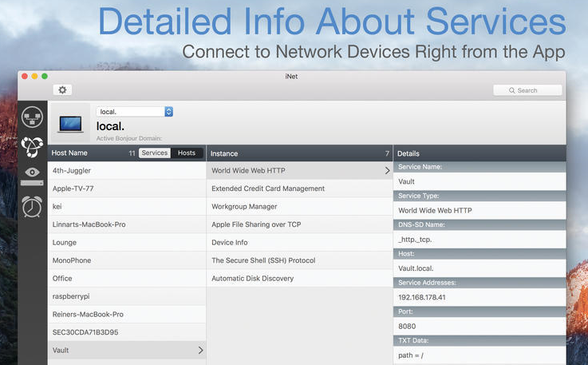Viewport: 588px width, 365px height.
Task: Click the gear settings button in the toolbar
Action: point(63,90)
